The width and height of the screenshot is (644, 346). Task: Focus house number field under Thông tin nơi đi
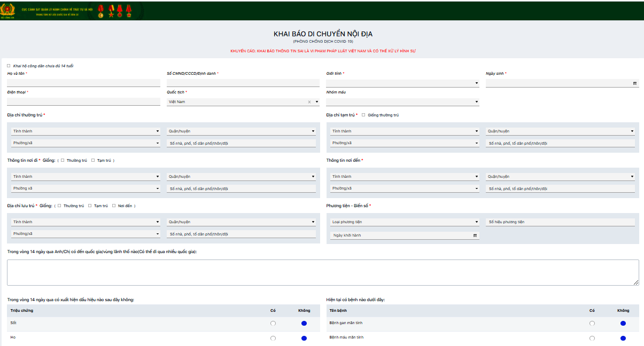(241, 189)
